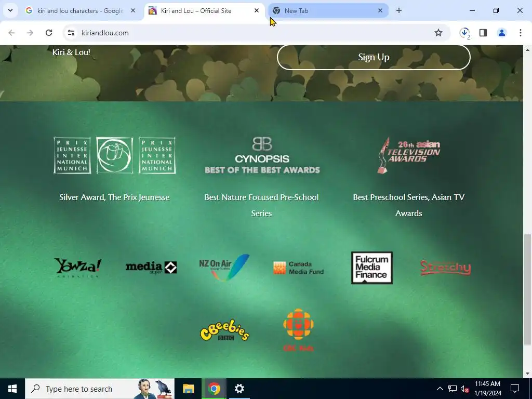532x399 pixels.
Task: Click the Prix Jeunesse circular emblem logo
Action: click(x=115, y=155)
